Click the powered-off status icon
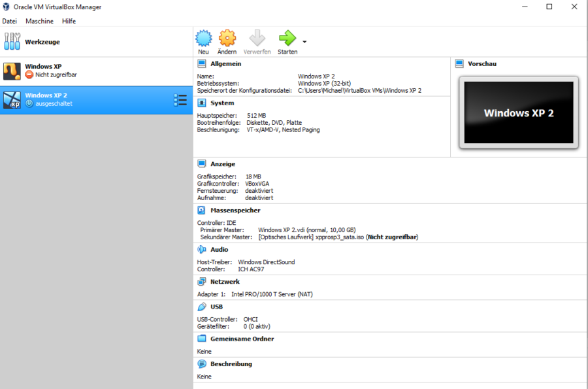This screenshot has width=588, height=389. (29, 103)
